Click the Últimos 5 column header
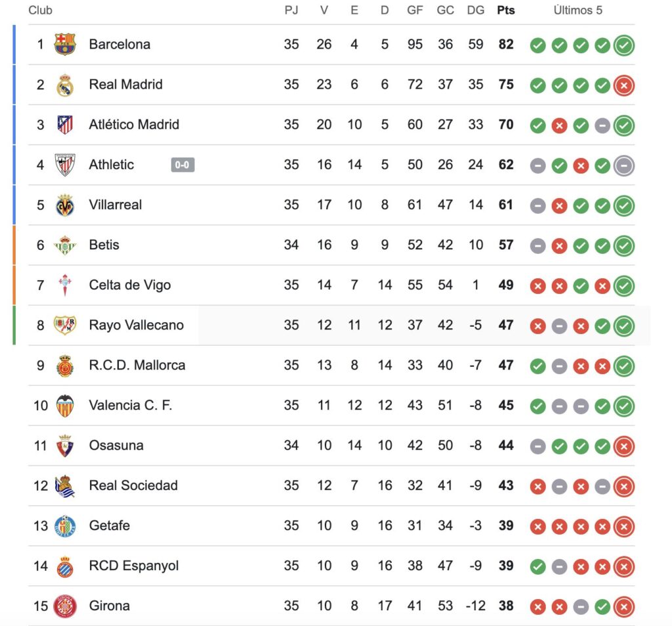The image size is (672, 626). tap(577, 10)
